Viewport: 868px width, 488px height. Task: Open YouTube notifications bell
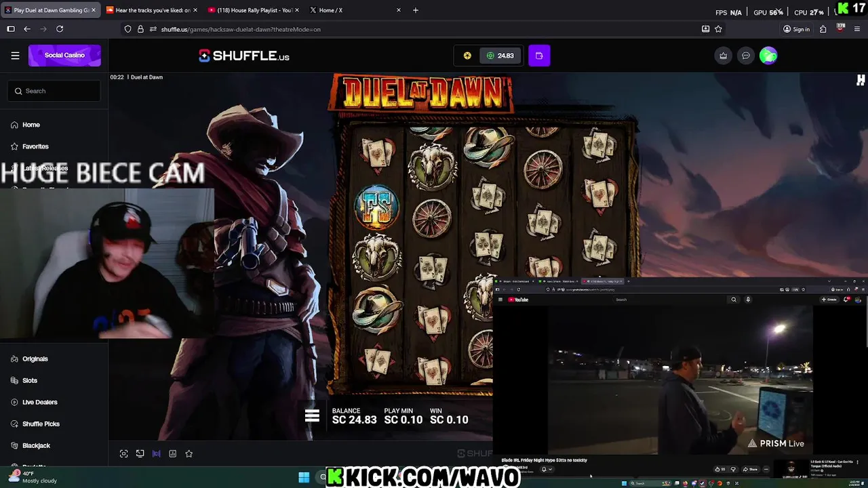pos(846,300)
